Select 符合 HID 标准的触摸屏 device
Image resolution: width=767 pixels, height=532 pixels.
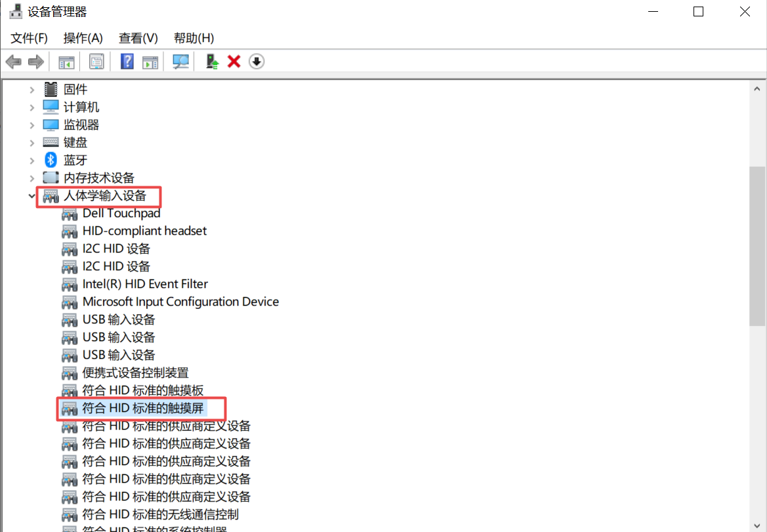(143, 408)
